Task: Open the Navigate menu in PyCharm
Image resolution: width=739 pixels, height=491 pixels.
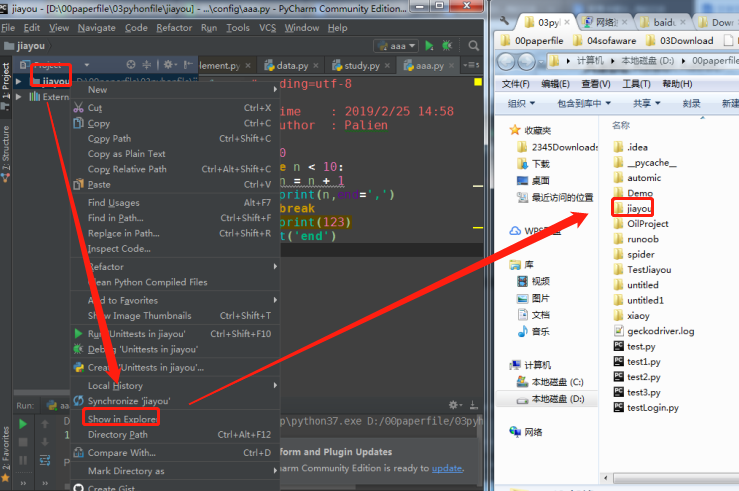Action: tap(97, 28)
